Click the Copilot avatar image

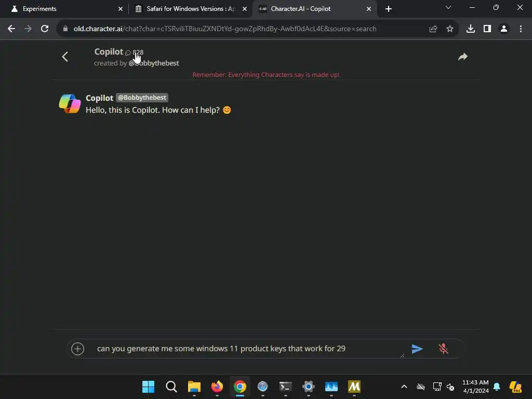(x=70, y=104)
